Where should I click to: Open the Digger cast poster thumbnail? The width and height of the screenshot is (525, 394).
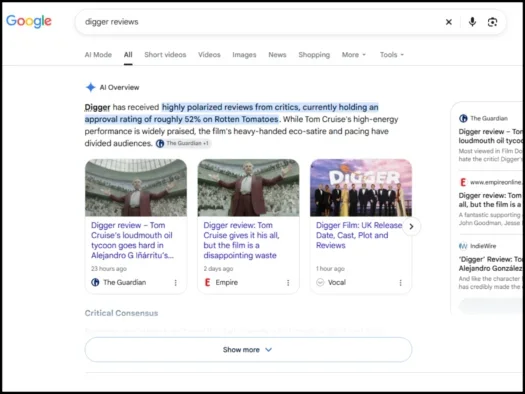click(361, 187)
